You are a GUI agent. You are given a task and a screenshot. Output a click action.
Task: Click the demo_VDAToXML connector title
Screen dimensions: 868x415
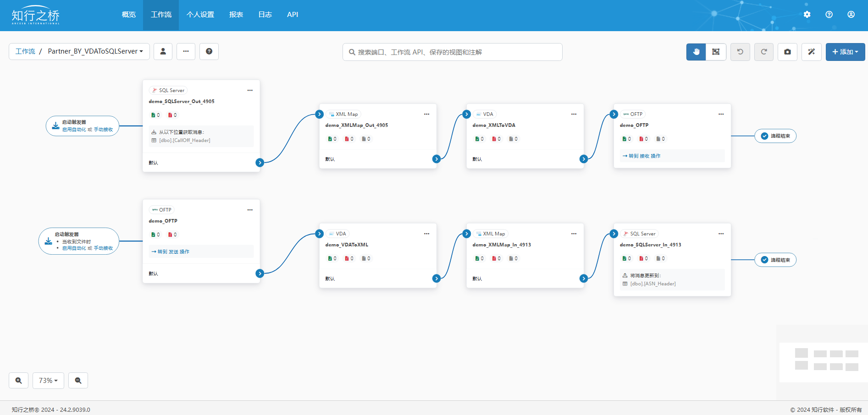point(347,245)
